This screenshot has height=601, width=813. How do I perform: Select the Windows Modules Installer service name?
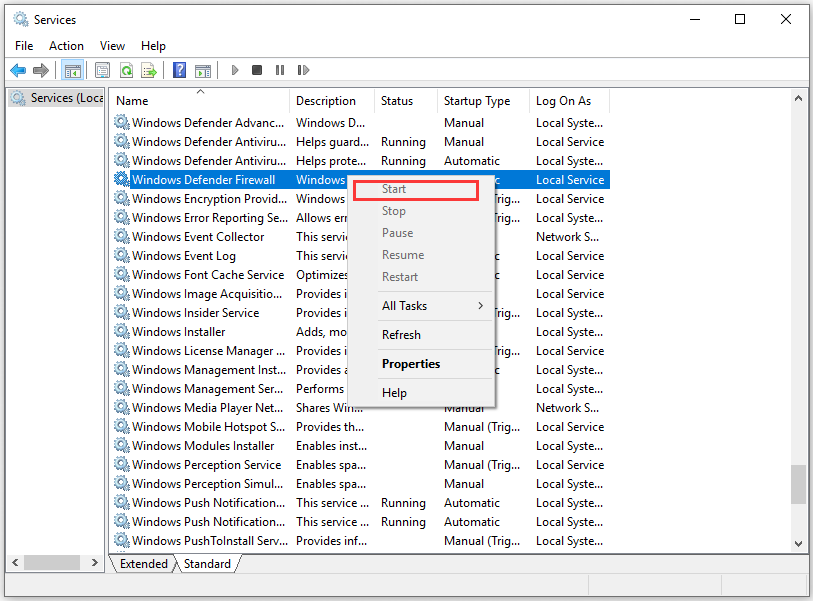point(203,446)
